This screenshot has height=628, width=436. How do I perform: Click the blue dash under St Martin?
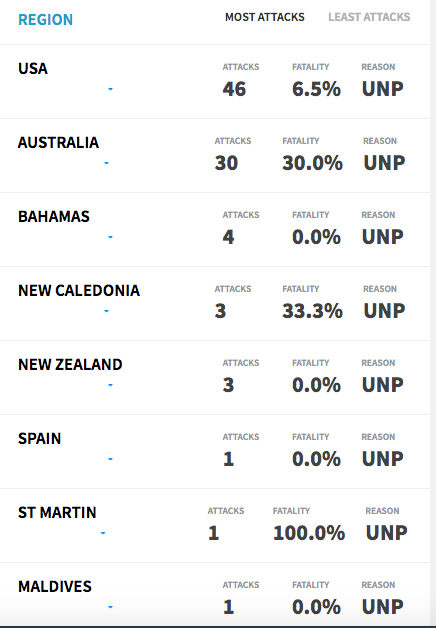click(x=103, y=533)
